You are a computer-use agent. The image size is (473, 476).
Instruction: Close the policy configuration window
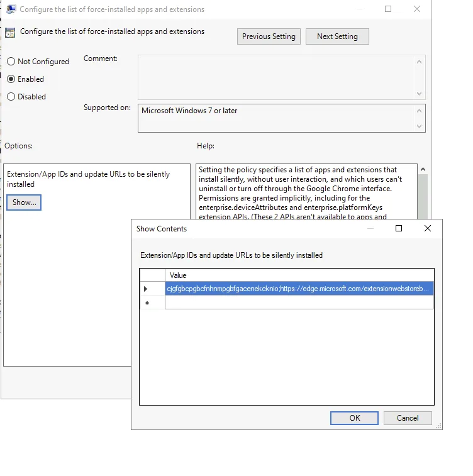click(417, 9)
